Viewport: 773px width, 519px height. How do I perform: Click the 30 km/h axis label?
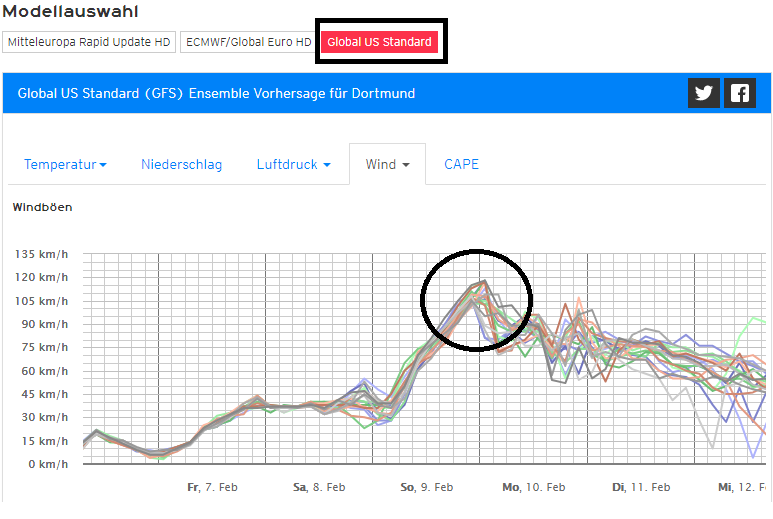point(44,417)
